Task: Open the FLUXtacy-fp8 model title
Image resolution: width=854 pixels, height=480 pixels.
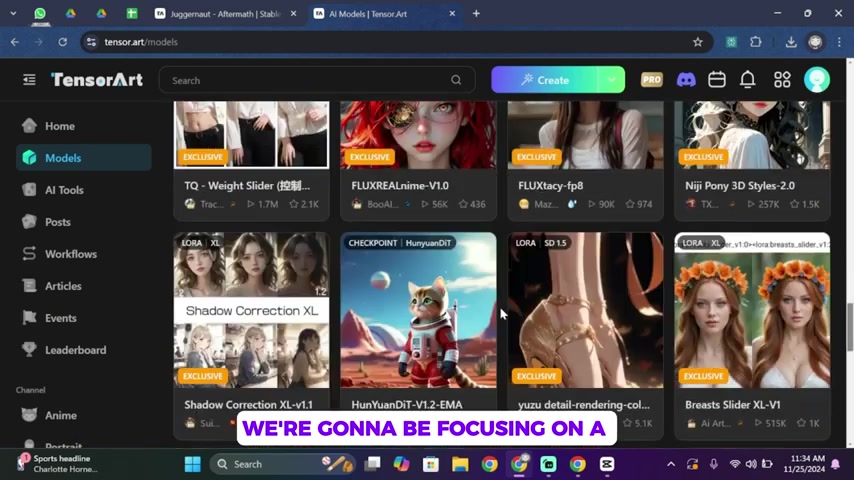Action: coord(551,186)
